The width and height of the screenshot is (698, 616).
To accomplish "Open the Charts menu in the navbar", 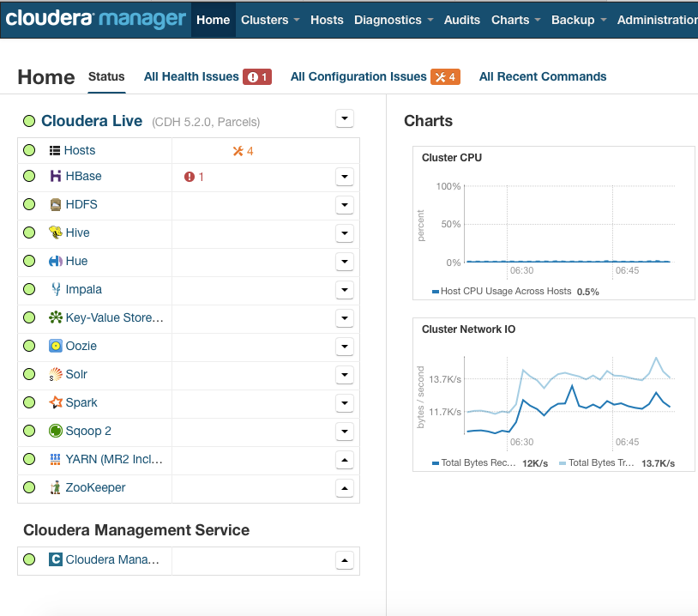I will (515, 20).
